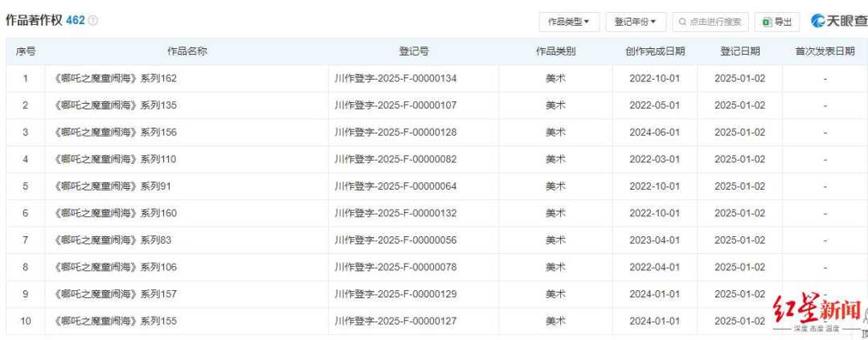
Task: Click the 462 count number
Action: (x=76, y=20)
